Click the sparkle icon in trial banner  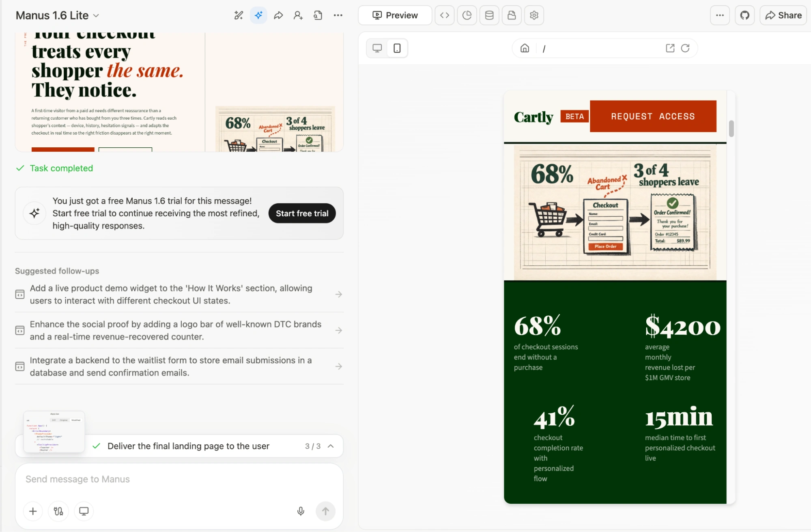pos(34,213)
